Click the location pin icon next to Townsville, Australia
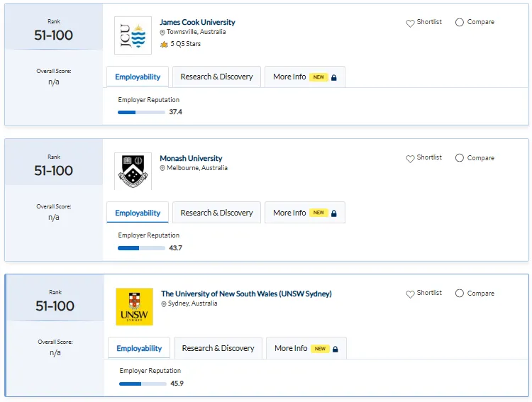532x402 pixels. click(x=162, y=32)
